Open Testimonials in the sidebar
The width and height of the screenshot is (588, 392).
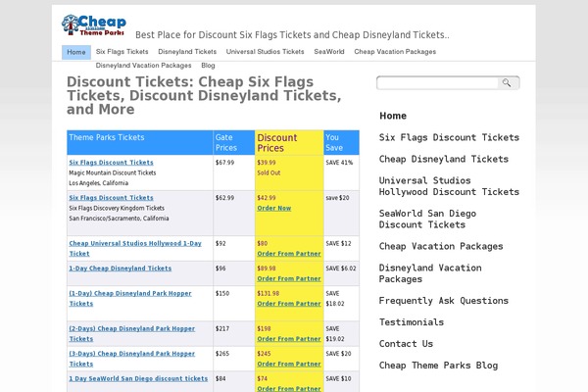click(x=412, y=322)
